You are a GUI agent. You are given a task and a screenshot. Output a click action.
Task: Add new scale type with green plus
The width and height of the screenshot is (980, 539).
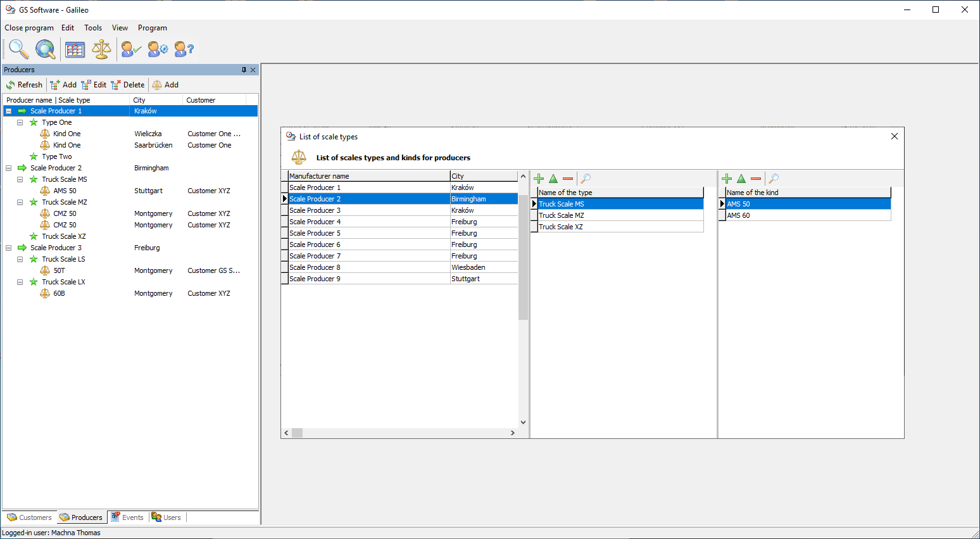(x=539, y=179)
